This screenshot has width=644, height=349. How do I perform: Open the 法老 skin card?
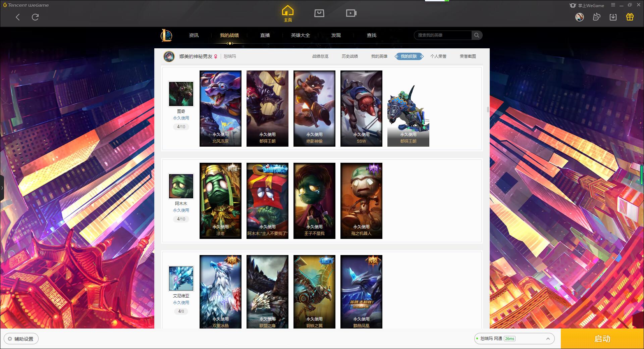click(220, 201)
